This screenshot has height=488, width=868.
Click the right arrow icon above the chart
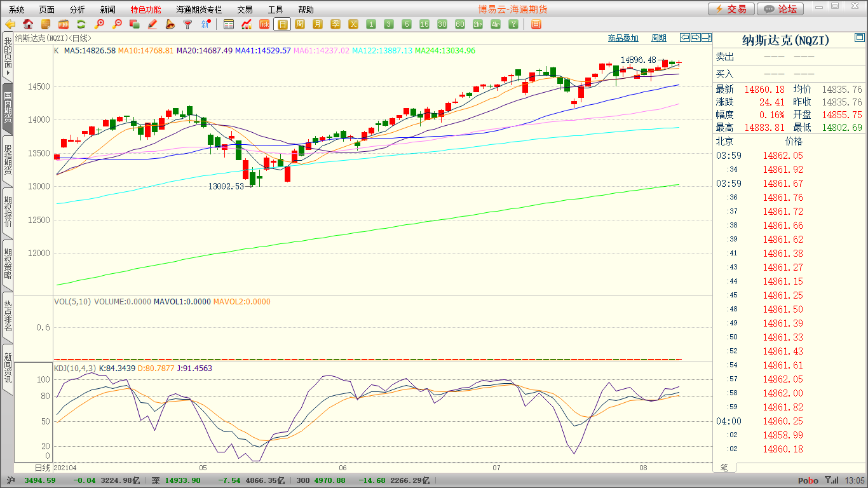[696, 37]
